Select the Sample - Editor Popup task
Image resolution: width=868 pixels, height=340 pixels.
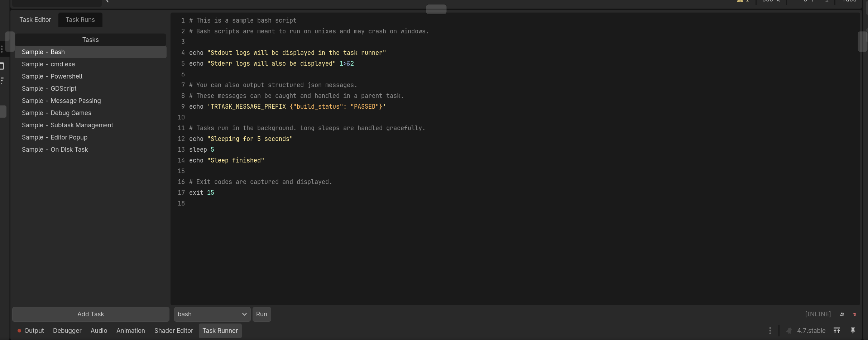coord(91,137)
